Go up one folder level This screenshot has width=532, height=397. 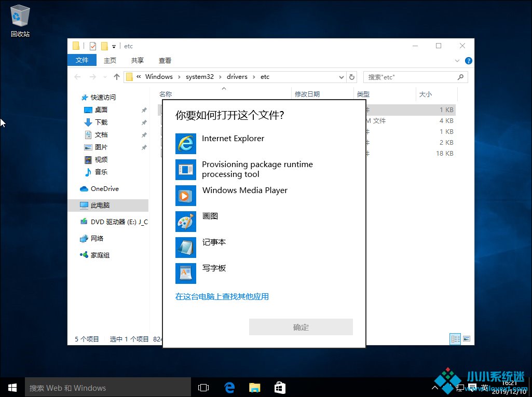click(x=117, y=77)
